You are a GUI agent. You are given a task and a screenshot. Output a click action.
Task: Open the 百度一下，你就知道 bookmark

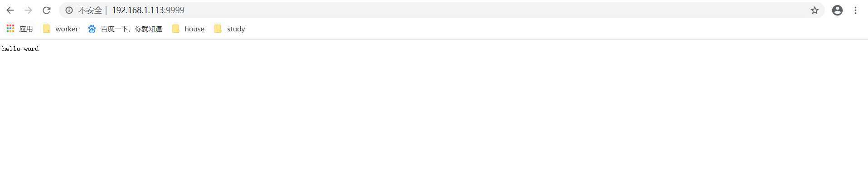131,29
